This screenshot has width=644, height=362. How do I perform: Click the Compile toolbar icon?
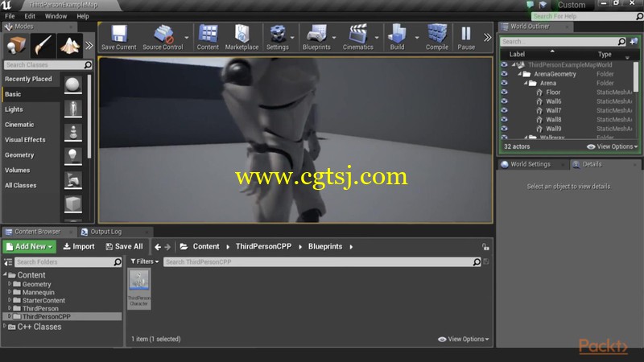coord(437,37)
